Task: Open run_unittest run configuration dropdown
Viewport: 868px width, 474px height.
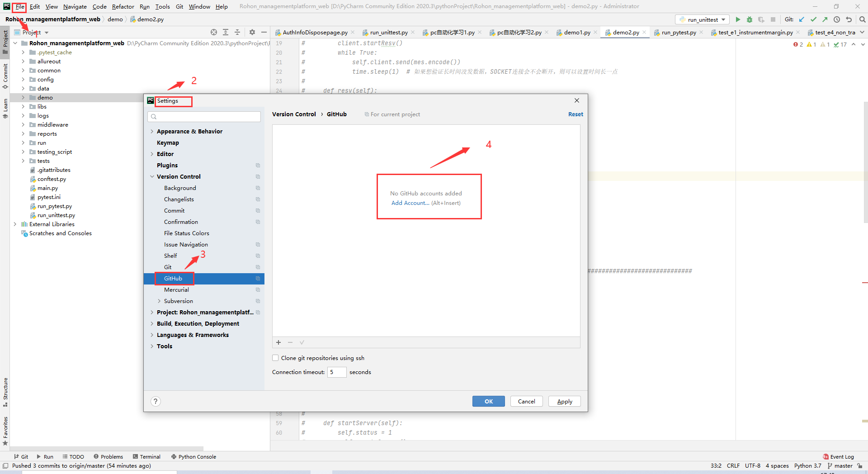Action: point(703,19)
